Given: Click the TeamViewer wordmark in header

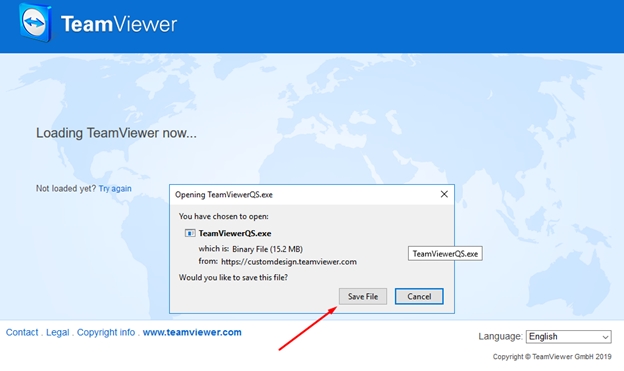Looking at the screenshot, I should (119, 24).
